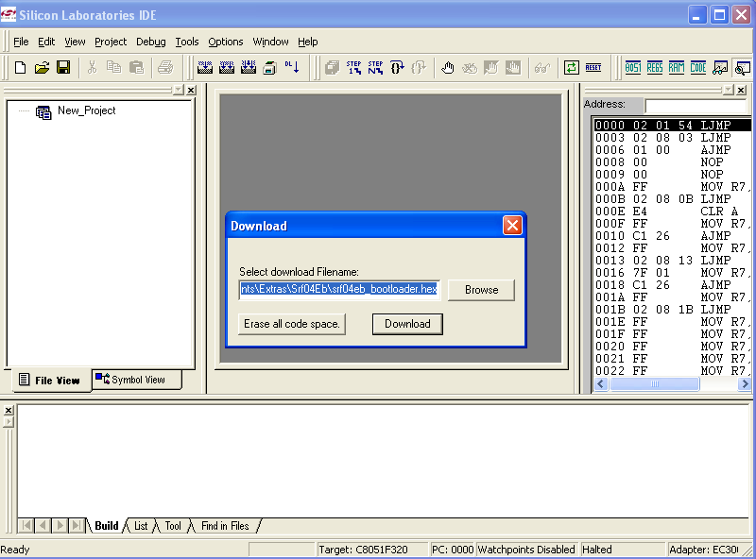Switch to the File View tab
The width and height of the screenshot is (756, 559).
(x=50, y=381)
